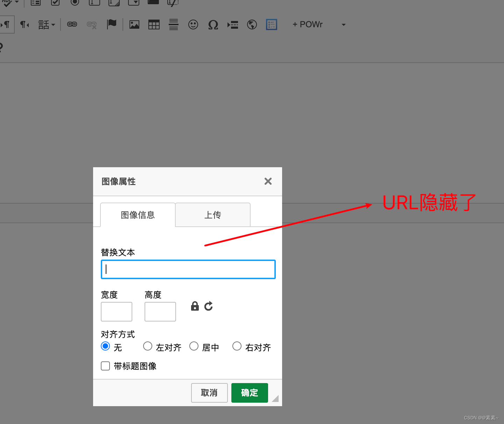504x424 pixels.
Task: Click the horizontal line icon
Action: pyautogui.click(x=174, y=24)
